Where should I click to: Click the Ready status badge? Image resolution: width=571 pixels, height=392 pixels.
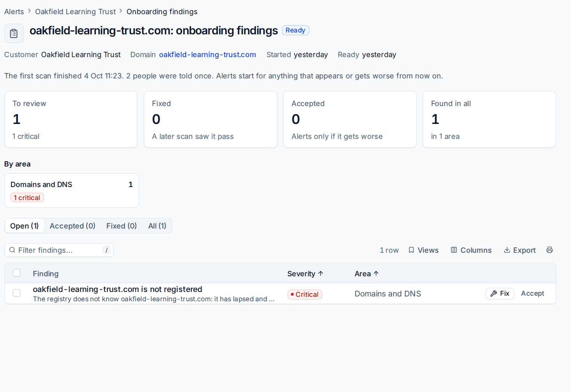click(x=296, y=30)
